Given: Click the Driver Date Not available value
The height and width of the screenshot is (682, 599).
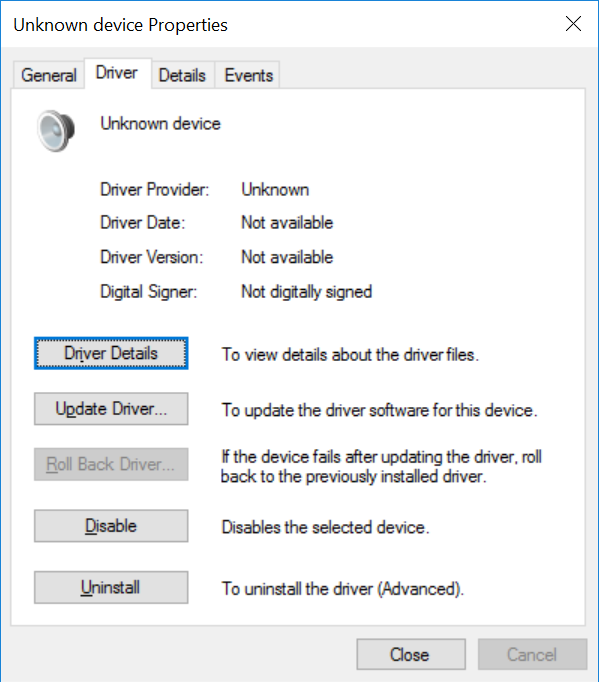Looking at the screenshot, I should coord(287,223).
